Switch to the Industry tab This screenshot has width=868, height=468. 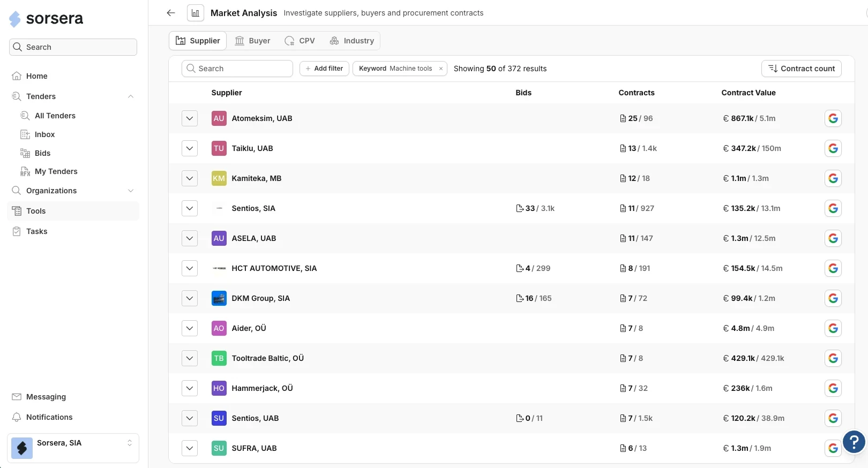pyautogui.click(x=351, y=41)
